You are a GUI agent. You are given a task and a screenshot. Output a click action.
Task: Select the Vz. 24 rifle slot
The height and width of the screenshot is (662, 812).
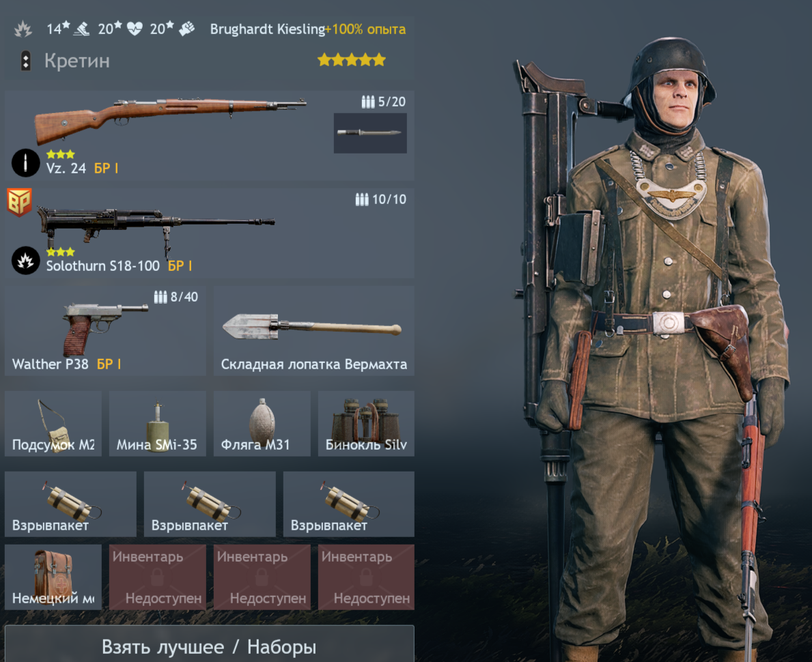(209, 136)
